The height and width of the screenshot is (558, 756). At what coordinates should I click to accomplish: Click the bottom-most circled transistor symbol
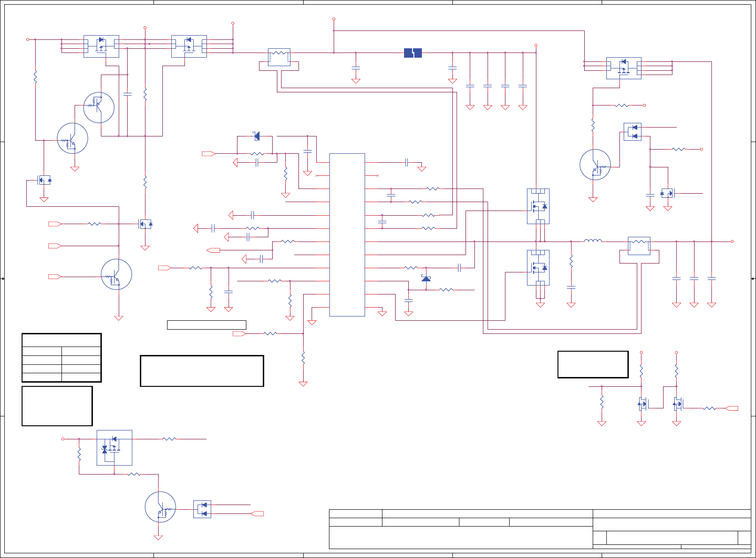[x=160, y=507]
